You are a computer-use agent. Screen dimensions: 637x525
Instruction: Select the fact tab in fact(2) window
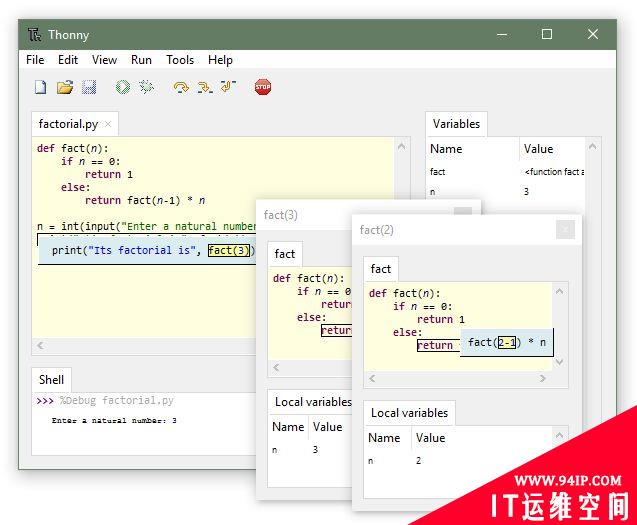pyautogui.click(x=381, y=269)
